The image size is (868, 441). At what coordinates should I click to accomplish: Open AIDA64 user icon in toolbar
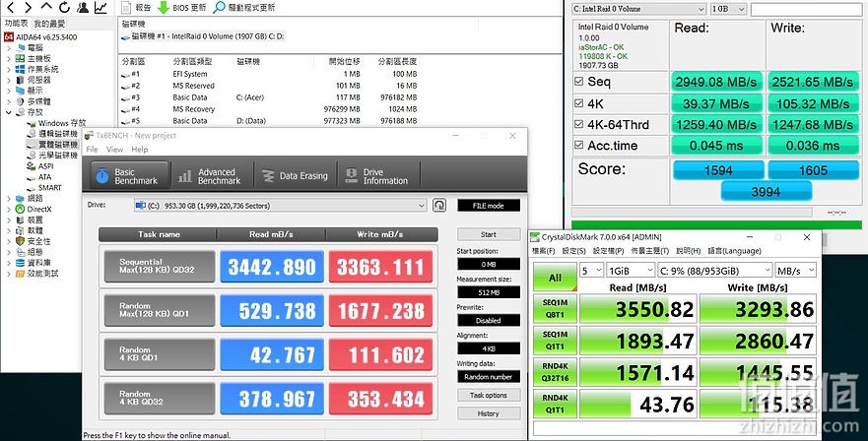[x=83, y=7]
